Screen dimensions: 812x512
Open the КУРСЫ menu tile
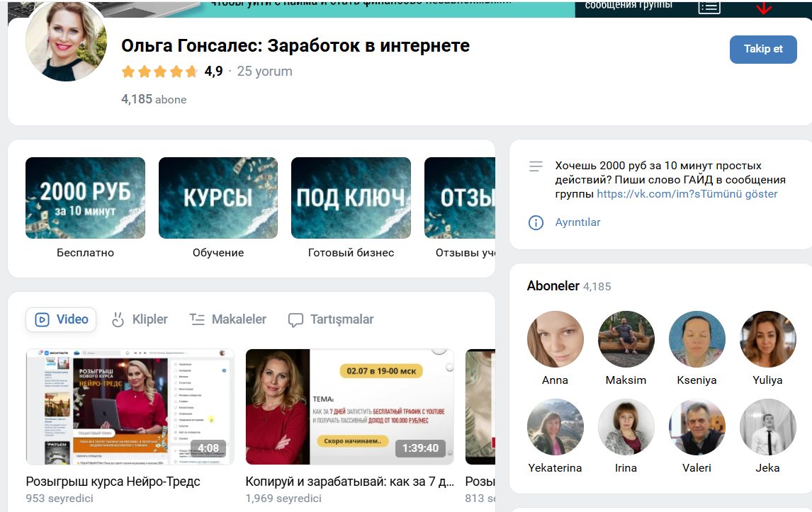[x=218, y=198]
